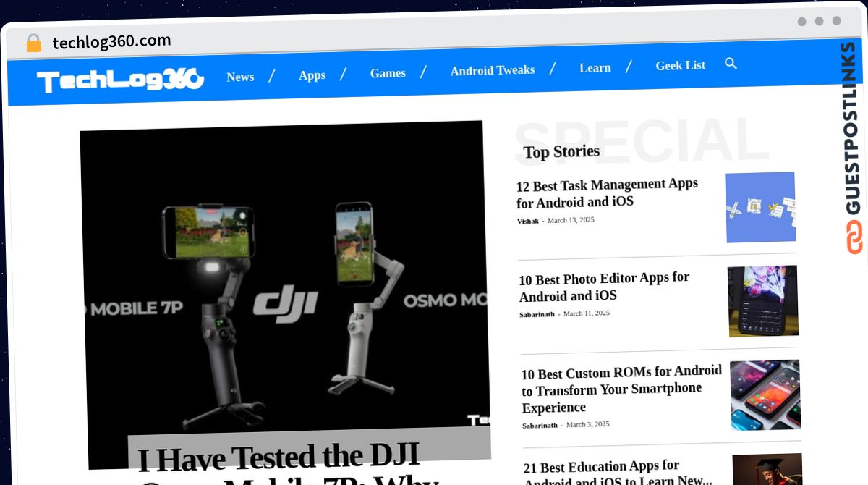Click the GuestPostLinks chain logo icon

854,237
